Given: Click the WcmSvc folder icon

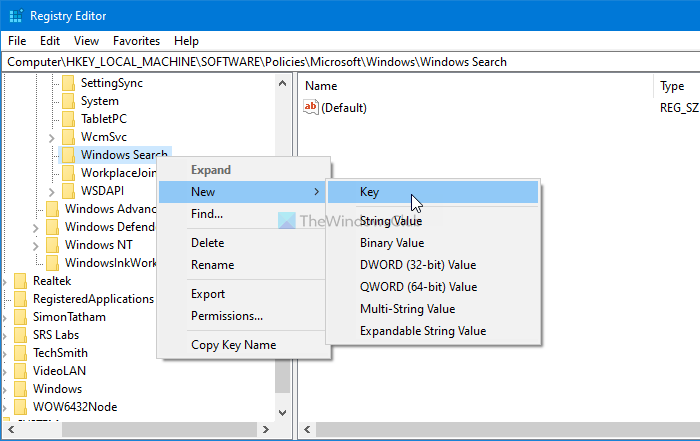Looking at the screenshot, I should (x=68, y=137).
